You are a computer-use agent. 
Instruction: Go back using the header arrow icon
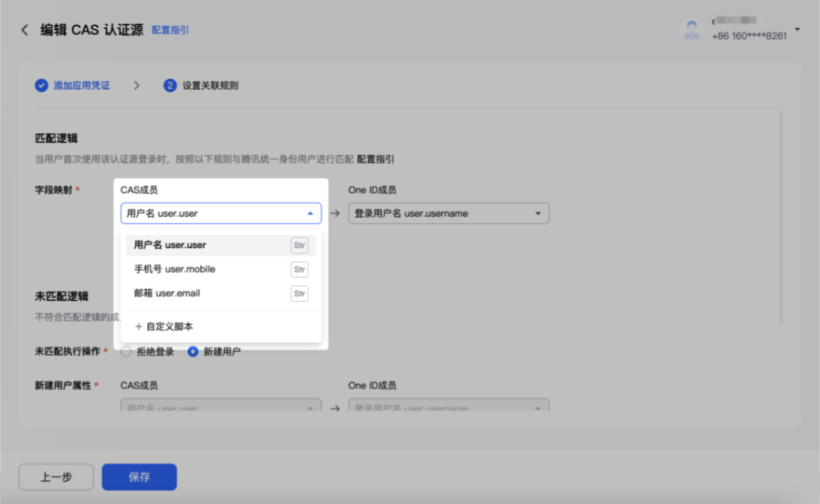pos(25,30)
